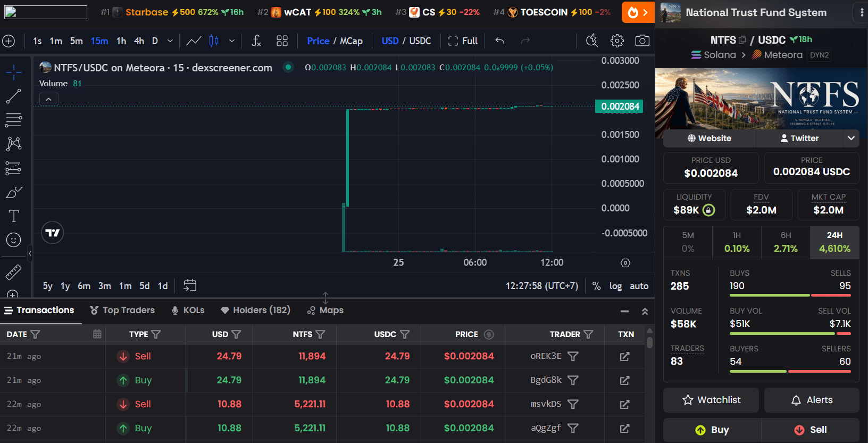Toggle auto scale on chart
This screenshot has width=868, height=443.
pyautogui.click(x=639, y=286)
